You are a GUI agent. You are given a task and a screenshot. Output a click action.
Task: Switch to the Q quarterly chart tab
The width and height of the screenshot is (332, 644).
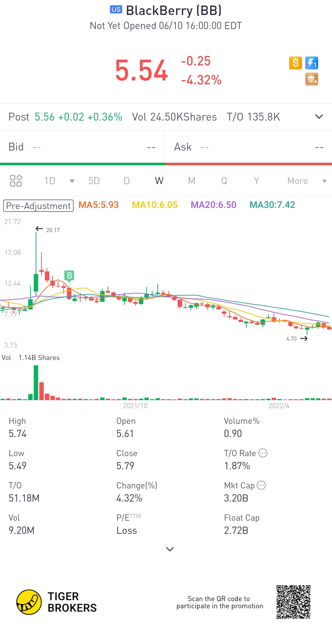(x=224, y=181)
